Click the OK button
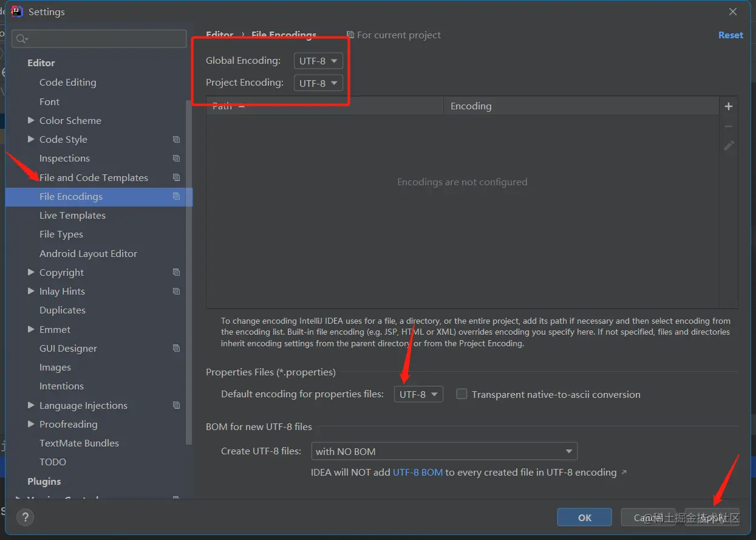Viewport: 756px width, 540px height. [585, 518]
